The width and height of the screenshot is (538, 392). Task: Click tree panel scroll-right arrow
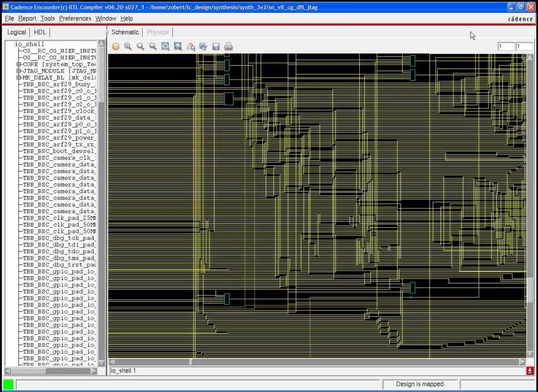tap(94, 371)
